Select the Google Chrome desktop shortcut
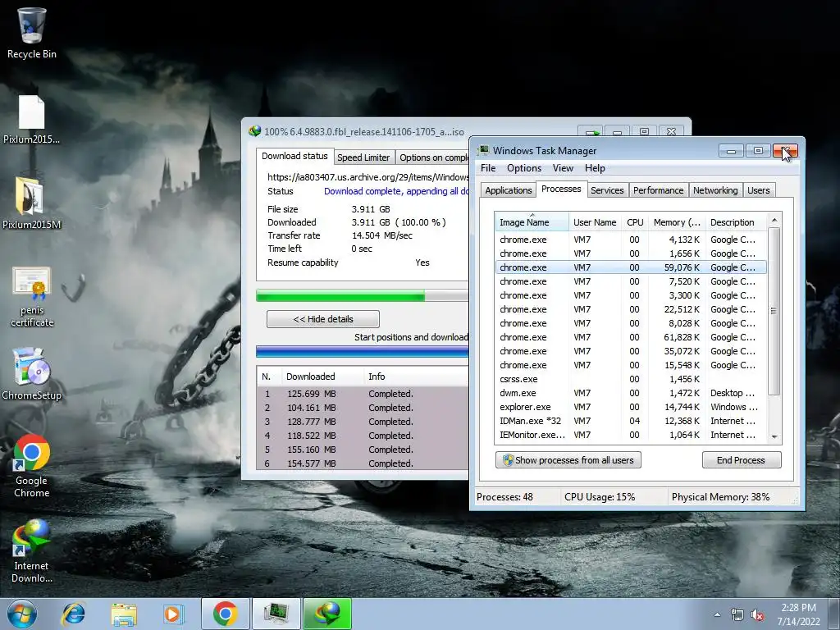 (32, 466)
